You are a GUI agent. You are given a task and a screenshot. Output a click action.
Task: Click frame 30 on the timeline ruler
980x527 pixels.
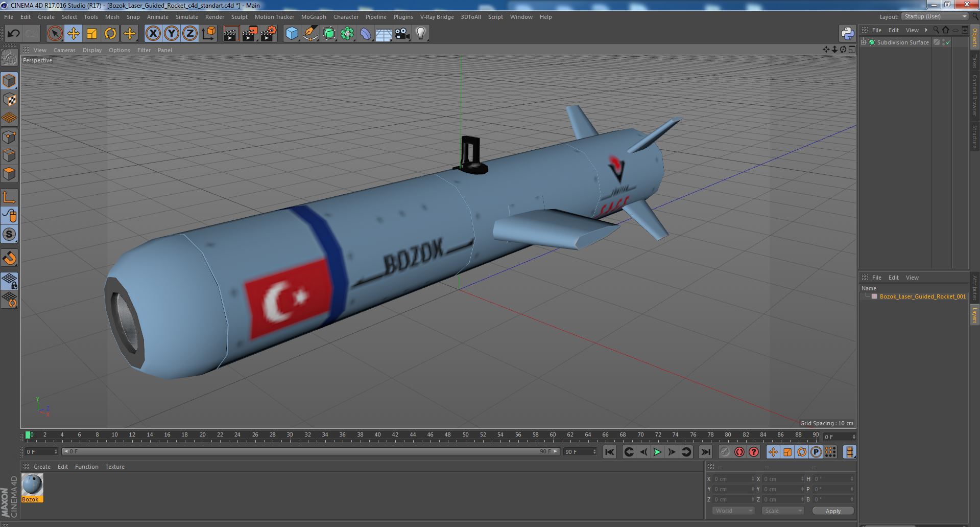coord(290,435)
